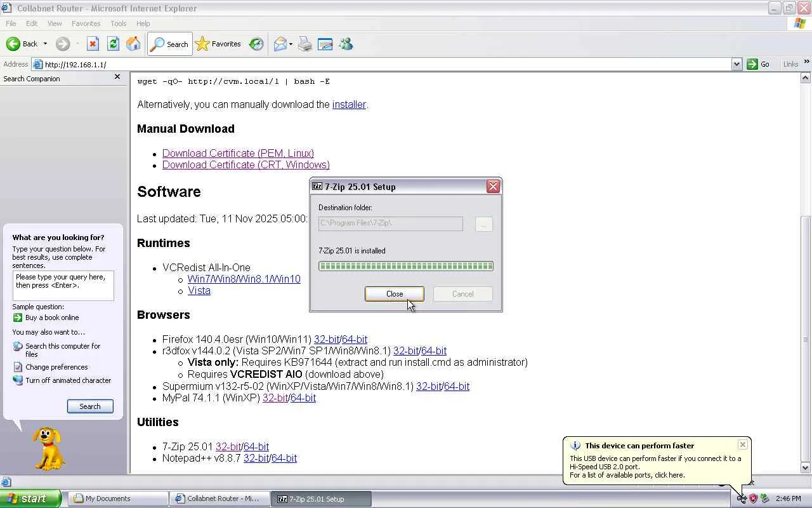Click the Search button in Search Companion

point(90,406)
